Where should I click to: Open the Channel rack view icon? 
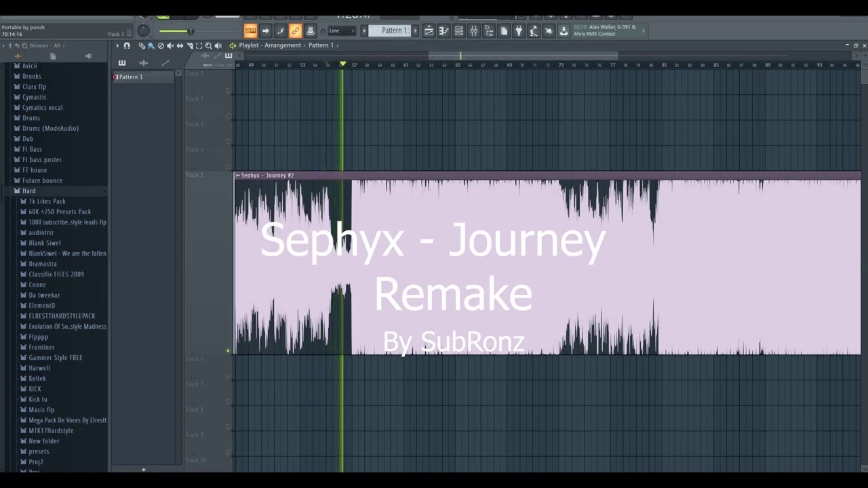point(458,30)
